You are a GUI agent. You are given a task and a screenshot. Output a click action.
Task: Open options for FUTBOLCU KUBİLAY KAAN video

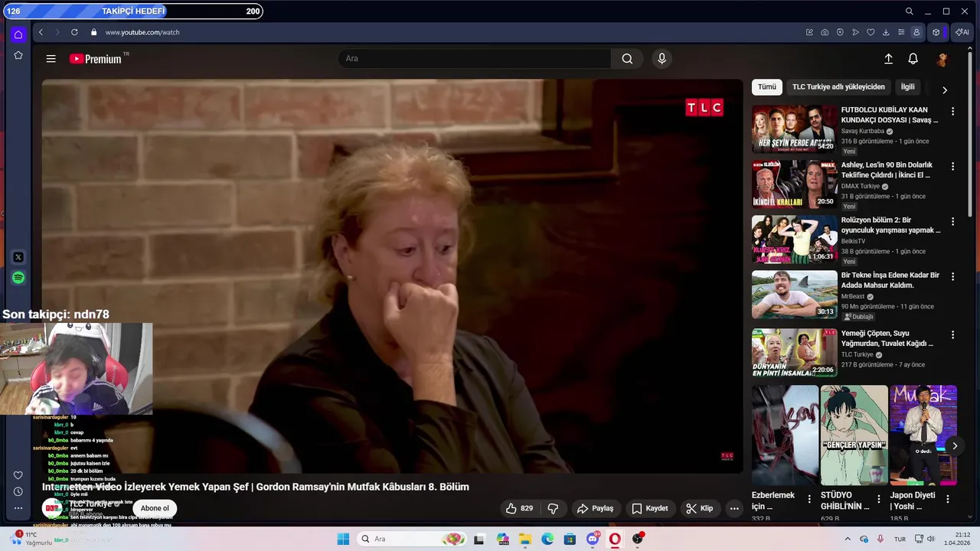point(952,112)
